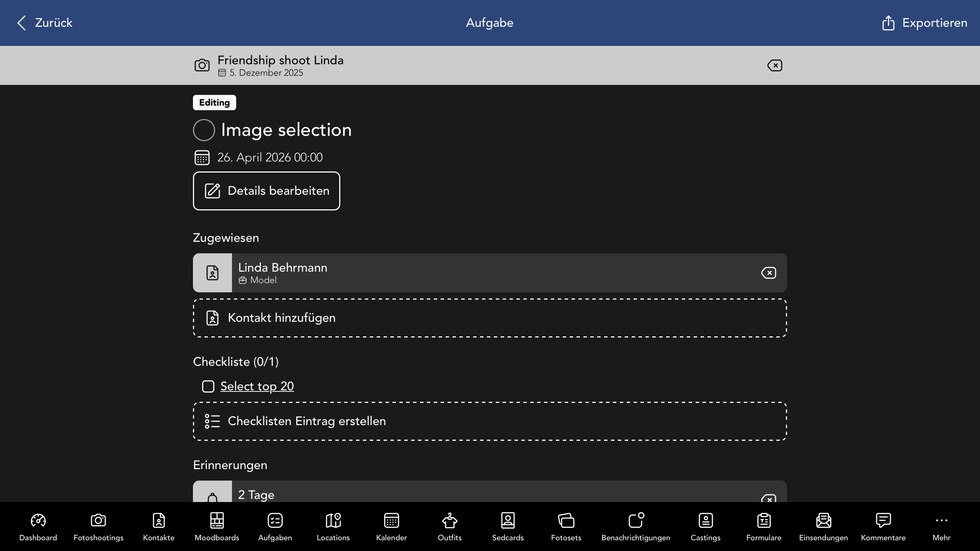The image size is (980, 551).
Task: Add contact via Kontakt hinzufügen
Action: tap(490, 318)
